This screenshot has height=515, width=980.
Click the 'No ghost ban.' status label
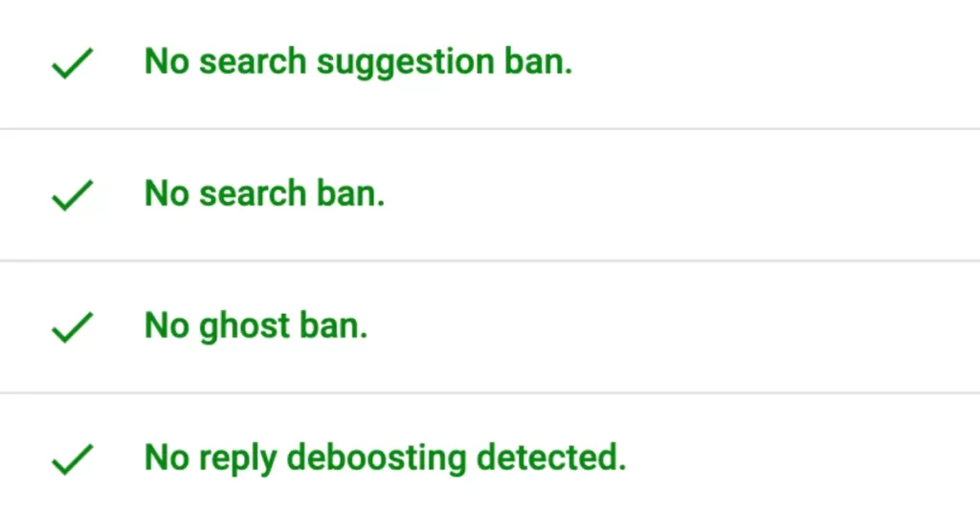(256, 326)
